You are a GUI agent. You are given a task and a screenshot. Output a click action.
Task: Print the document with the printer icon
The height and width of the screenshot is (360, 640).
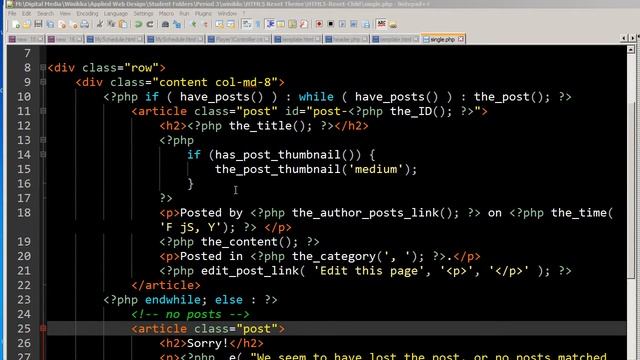pyautogui.click(x=84, y=24)
